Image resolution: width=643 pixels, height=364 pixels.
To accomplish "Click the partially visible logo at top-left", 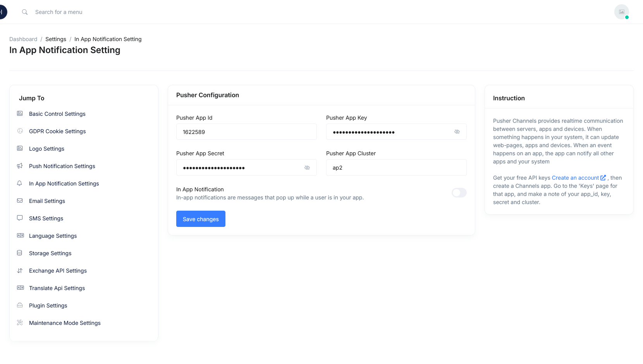I will point(3,12).
